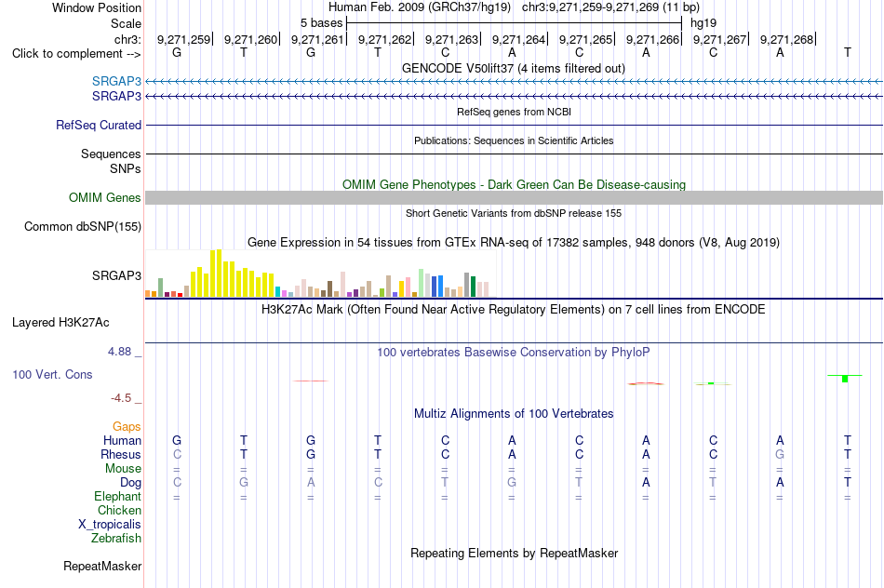Image resolution: width=884 pixels, height=588 pixels.
Task: Click the Sequences track label
Action: click(111, 154)
